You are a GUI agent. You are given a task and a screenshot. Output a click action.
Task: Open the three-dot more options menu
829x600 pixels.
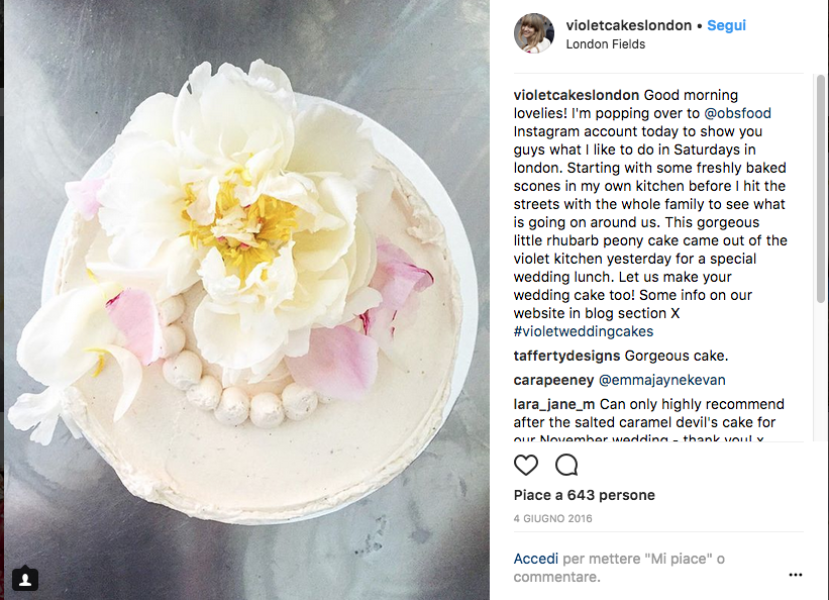pos(795,575)
